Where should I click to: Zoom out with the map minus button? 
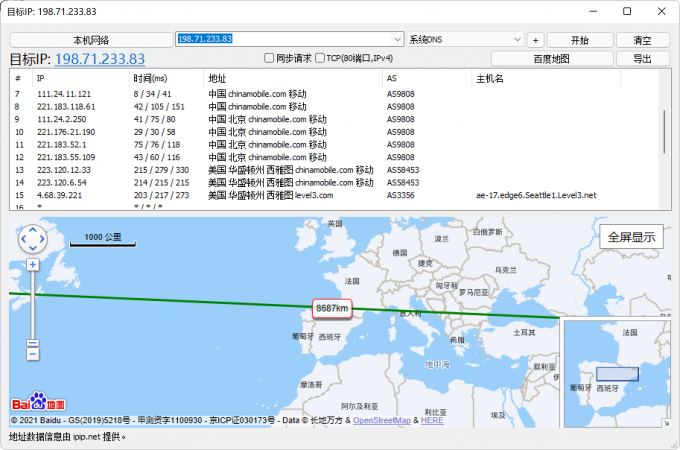[x=33, y=355]
